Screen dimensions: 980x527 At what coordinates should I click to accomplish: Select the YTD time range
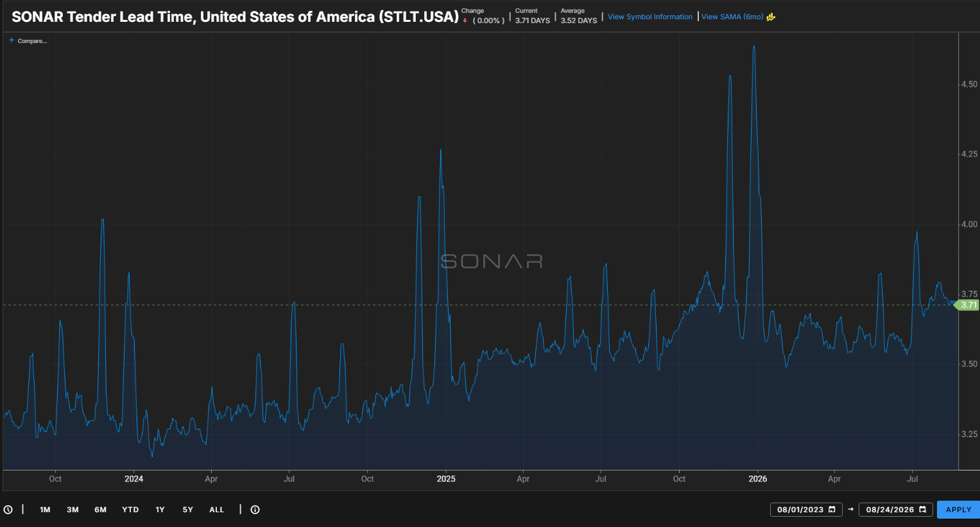point(130,510)
